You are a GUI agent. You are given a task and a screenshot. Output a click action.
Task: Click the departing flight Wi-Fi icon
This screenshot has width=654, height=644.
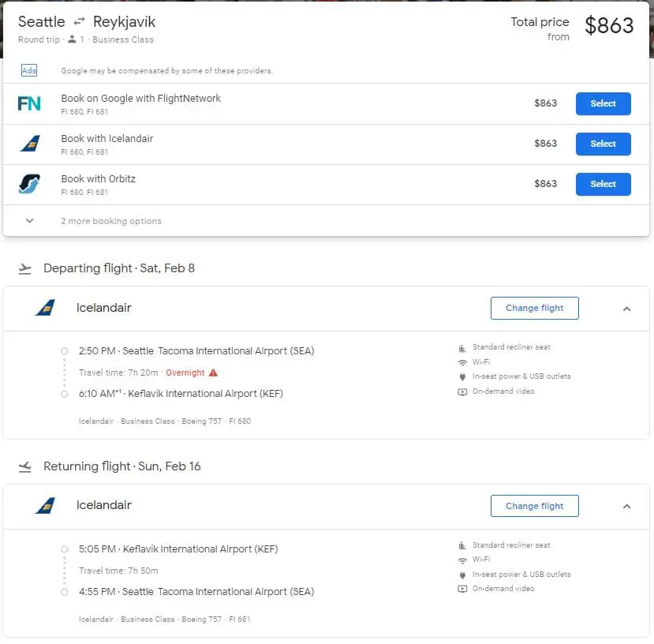point(462,362)
